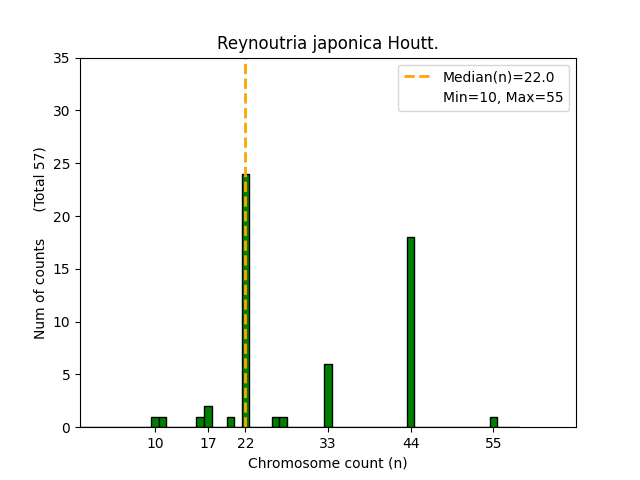Click the x-axis tick label 44
The width and height of the screenshot is (640, 480).
point(410,443)
